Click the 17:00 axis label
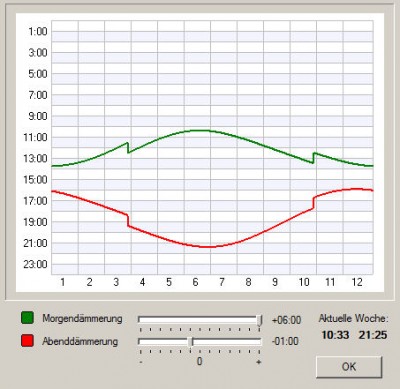 click(x=36, y=201)
